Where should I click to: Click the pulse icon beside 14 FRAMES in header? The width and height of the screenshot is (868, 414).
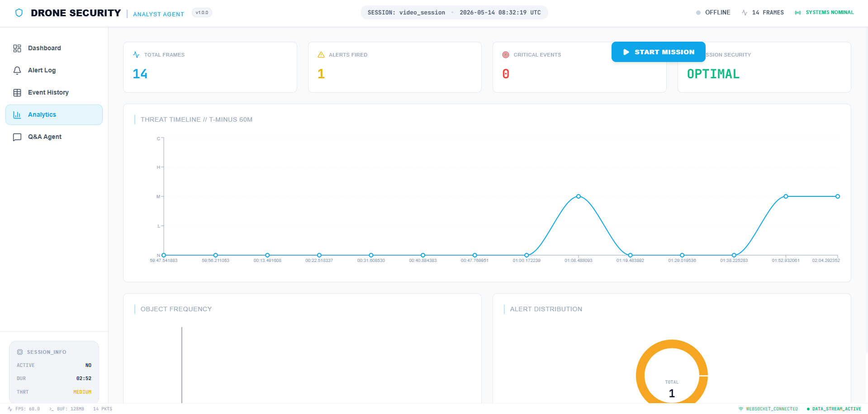click(x=745, y=13)
